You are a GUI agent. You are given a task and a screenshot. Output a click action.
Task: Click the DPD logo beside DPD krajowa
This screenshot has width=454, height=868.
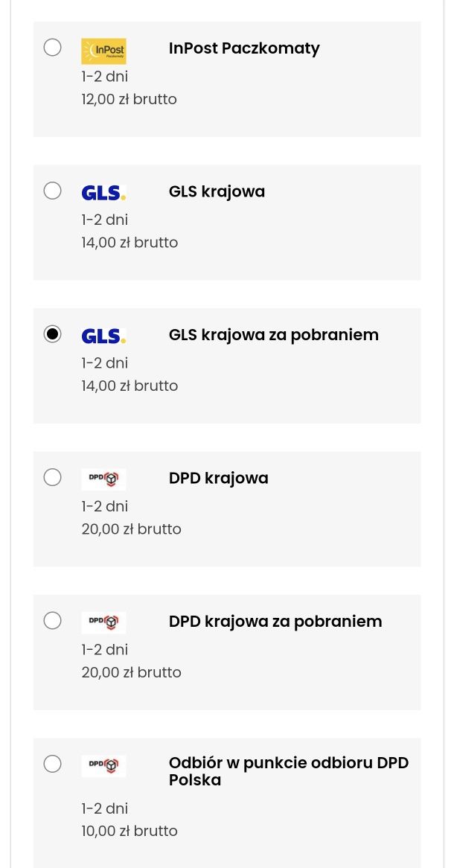103,479
